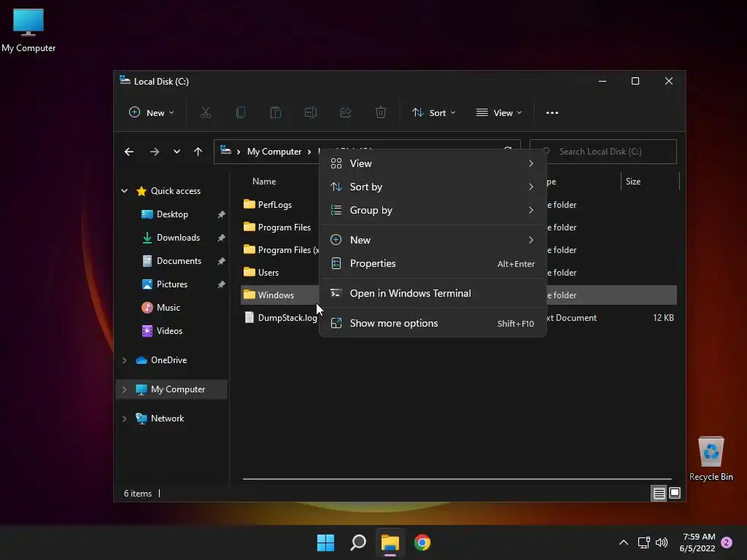Open the Recycle Bin desktop icon
The width and height of the screenshot is (747, 560).
click(711, 459)
